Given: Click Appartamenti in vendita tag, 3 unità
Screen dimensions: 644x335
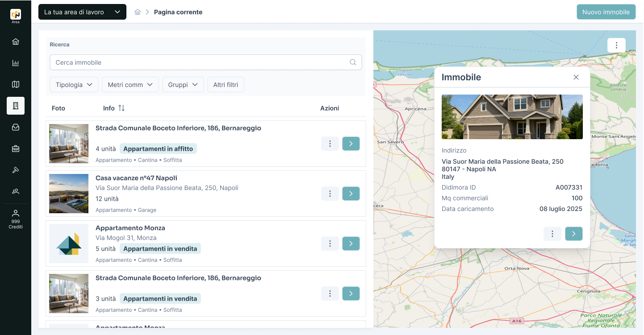Looking at the screenshot, I should tap(160, 299).
